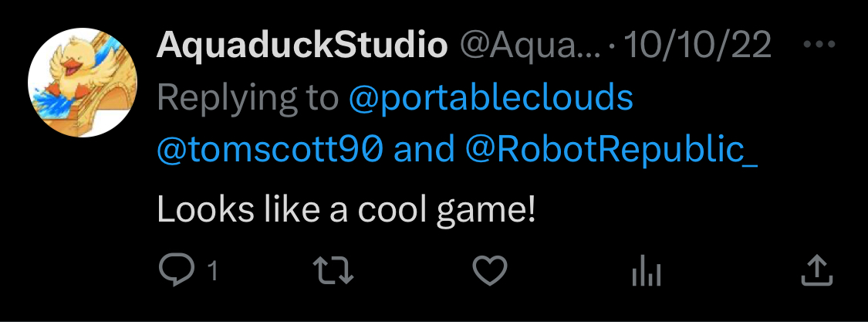Visit the @portableclouds mention
Image resolution: width=868 pixels, height=322 pixels.
pyautogui.click(x=491, y=98)
